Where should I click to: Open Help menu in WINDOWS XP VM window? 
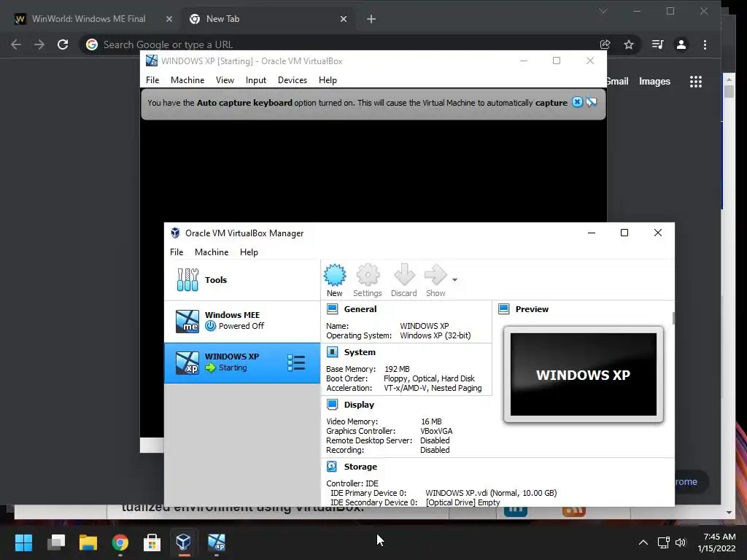(x=328, y=80)
